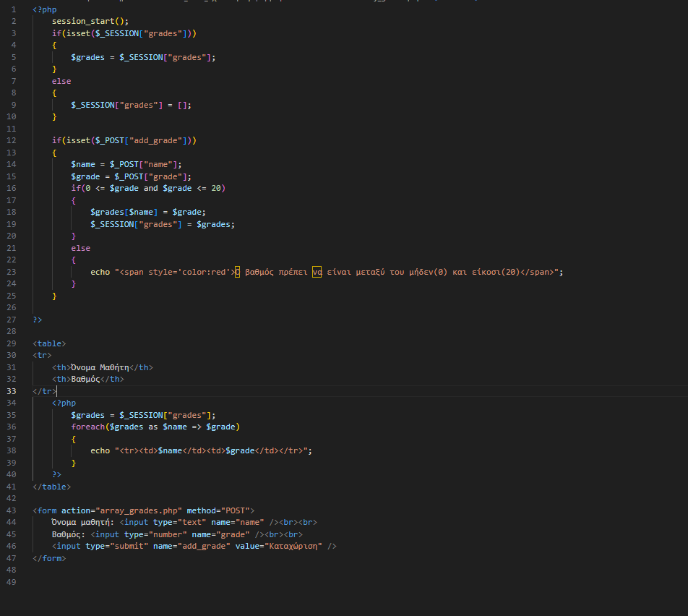Click line number 1 in the gutter

pyautogui.click(x=13, y=9)
